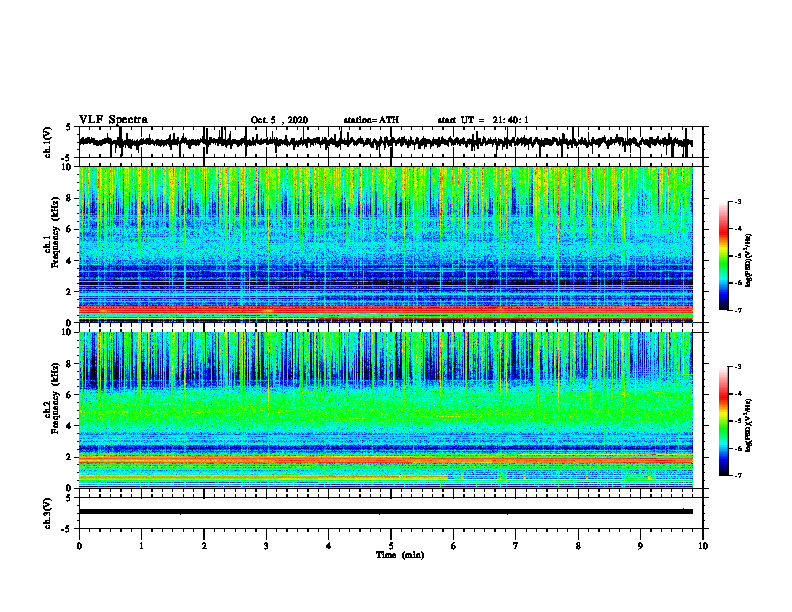
Task: Click the "Time (min)" axis title
Action: tap(400, 555)
